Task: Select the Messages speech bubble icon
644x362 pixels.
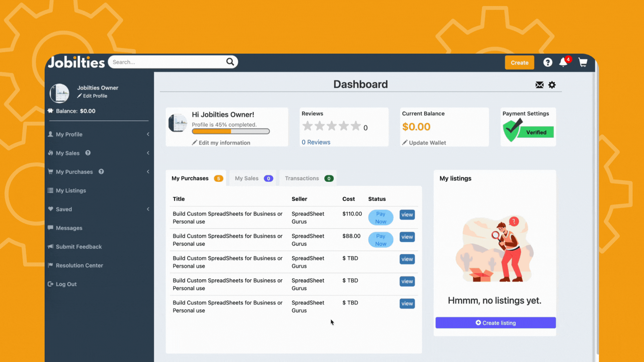Action: 50,228
